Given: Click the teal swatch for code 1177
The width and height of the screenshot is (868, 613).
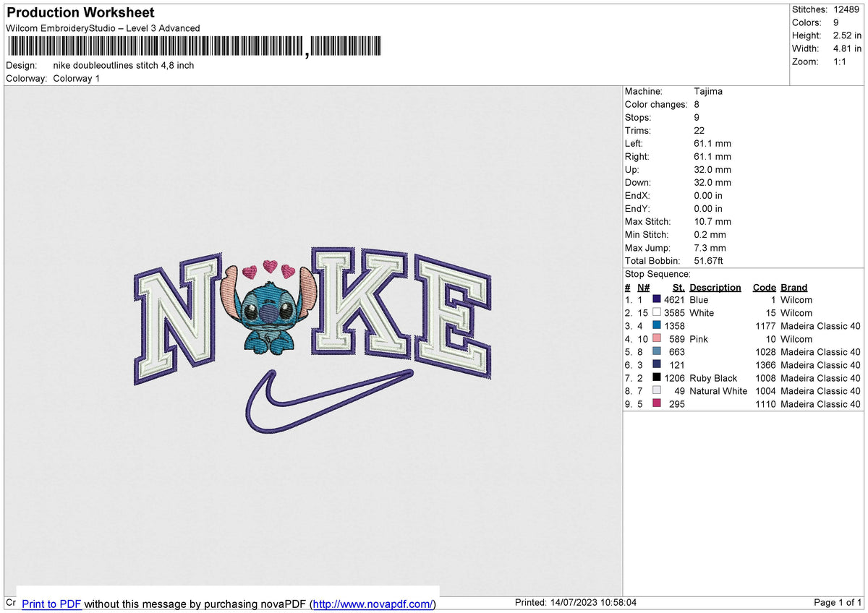Looking at the screenshot, I should click(x=657, y=326).
